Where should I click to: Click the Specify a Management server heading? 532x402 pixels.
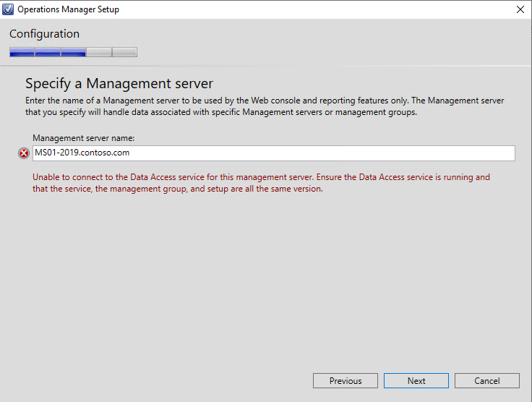[x=119, y=83]
